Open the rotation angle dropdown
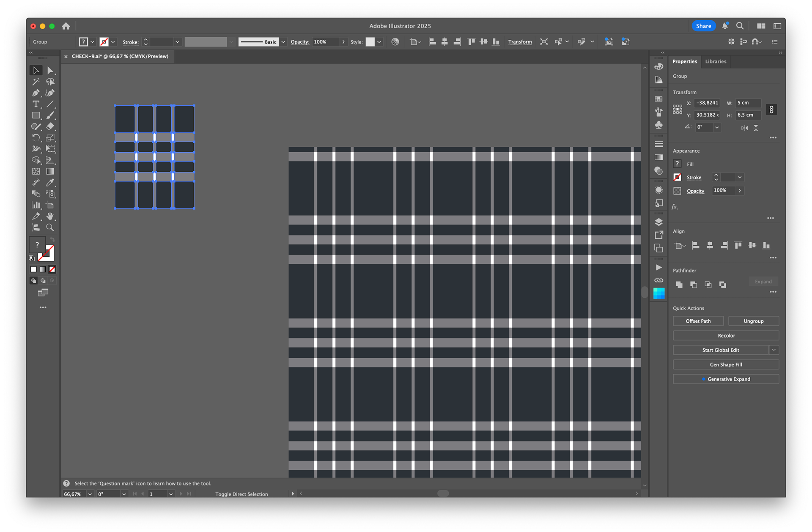812x532 pixels. point(717,127)
